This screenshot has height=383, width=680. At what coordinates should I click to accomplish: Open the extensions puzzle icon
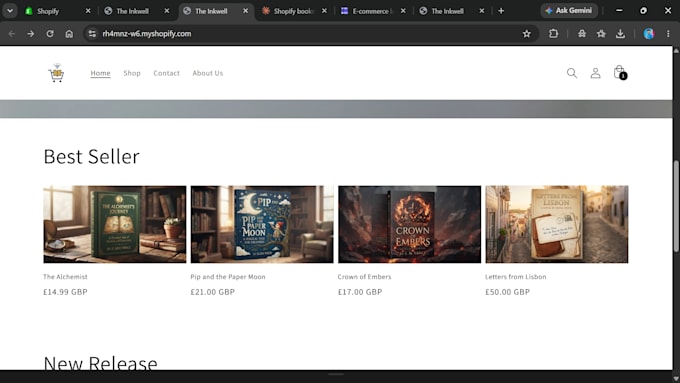tap(553, 33)
